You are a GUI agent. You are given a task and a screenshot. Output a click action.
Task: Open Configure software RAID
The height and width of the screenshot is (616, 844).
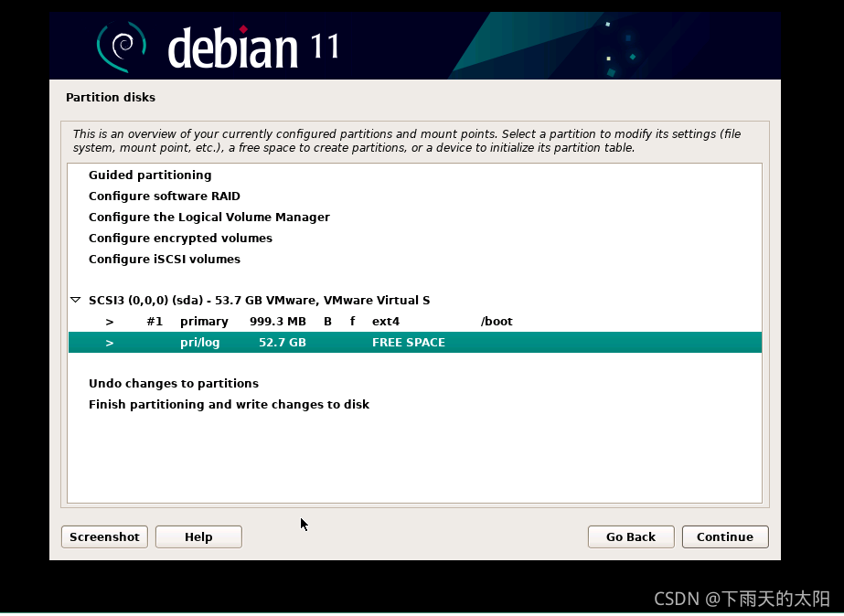[x=164, y=196]
